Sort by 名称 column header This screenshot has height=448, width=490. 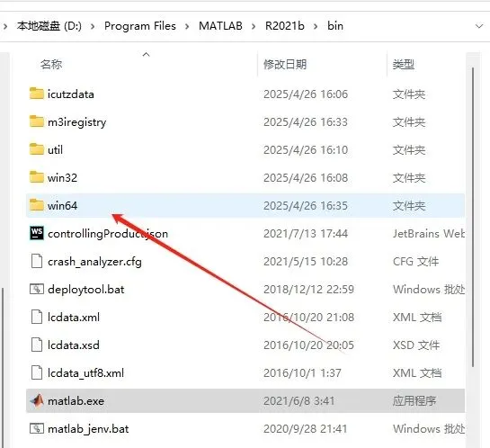pyautogui.click(x=51, y=65)
